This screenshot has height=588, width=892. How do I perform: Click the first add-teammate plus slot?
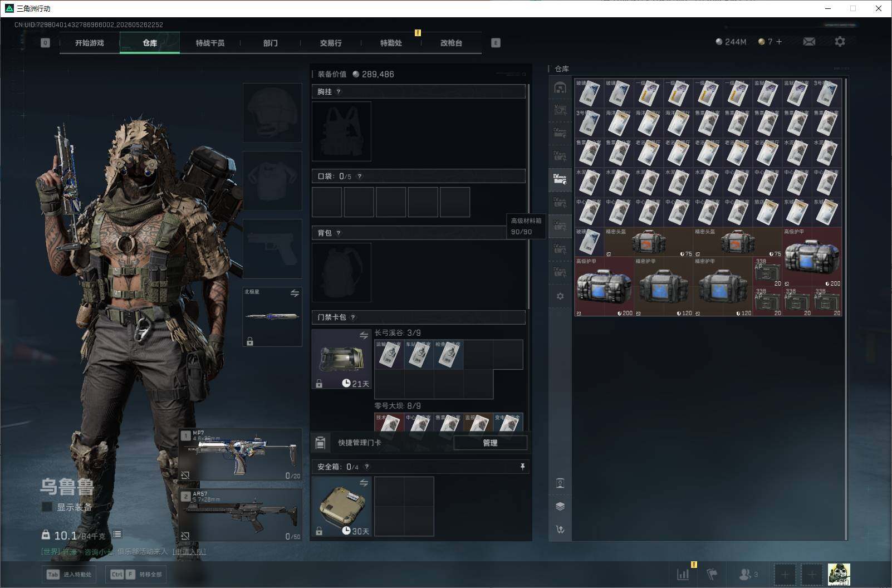coord(785,574)
